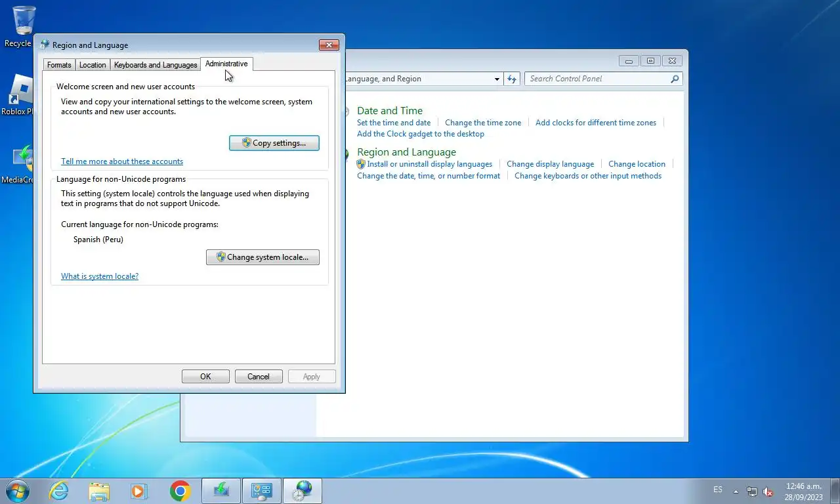Viewport: 840px width, 504px height.
Task: Open the taskbar clock and date
Action: click(803, 492)
